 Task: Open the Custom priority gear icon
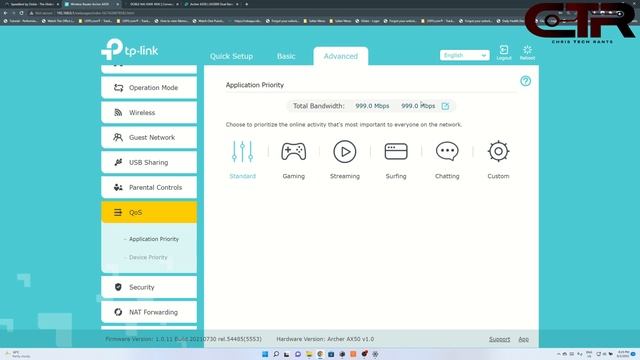[x=498, y=151]
